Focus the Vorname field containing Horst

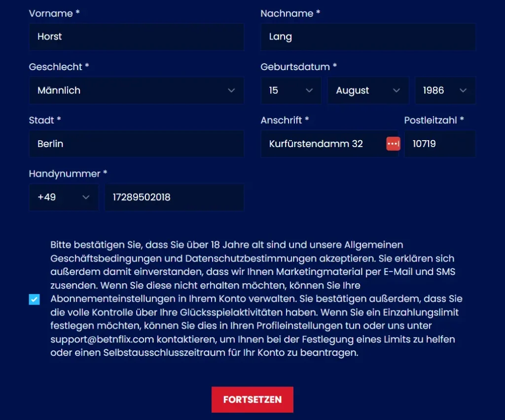click(136, 37)
